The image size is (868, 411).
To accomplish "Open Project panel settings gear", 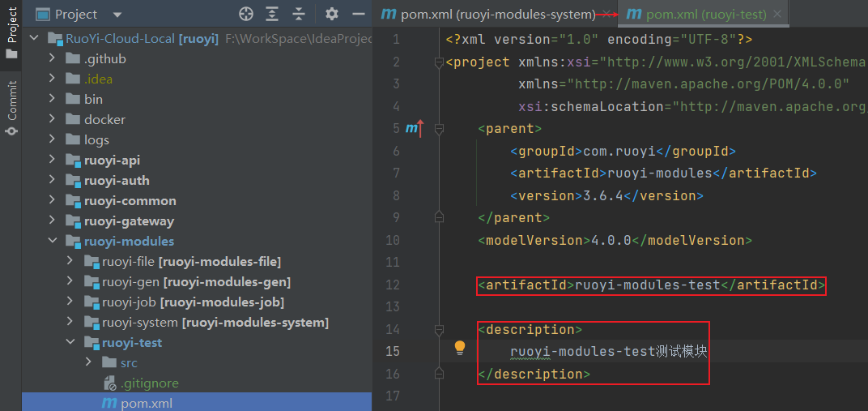I will pos(332,15).
